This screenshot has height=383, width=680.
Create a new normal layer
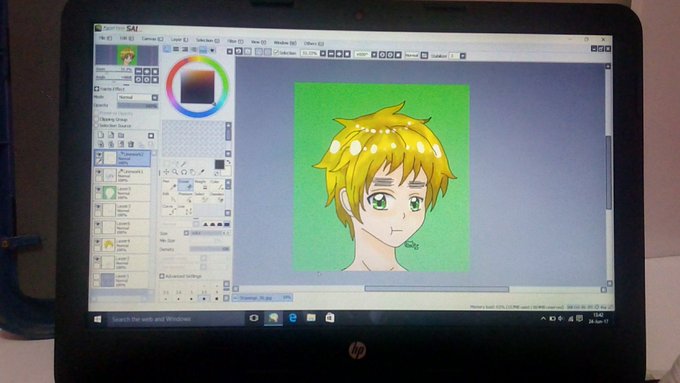[101, 135]
